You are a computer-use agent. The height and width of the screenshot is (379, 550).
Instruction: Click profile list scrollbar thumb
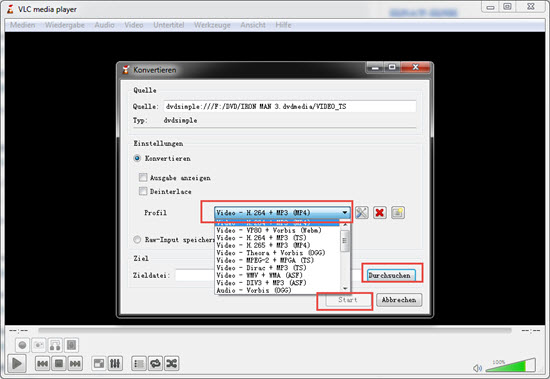pos(345,241)
